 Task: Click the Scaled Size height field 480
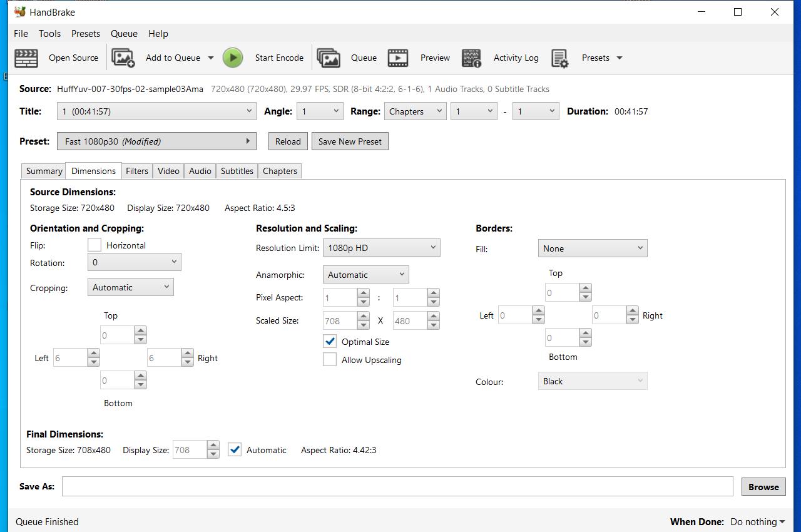[410, 321]
